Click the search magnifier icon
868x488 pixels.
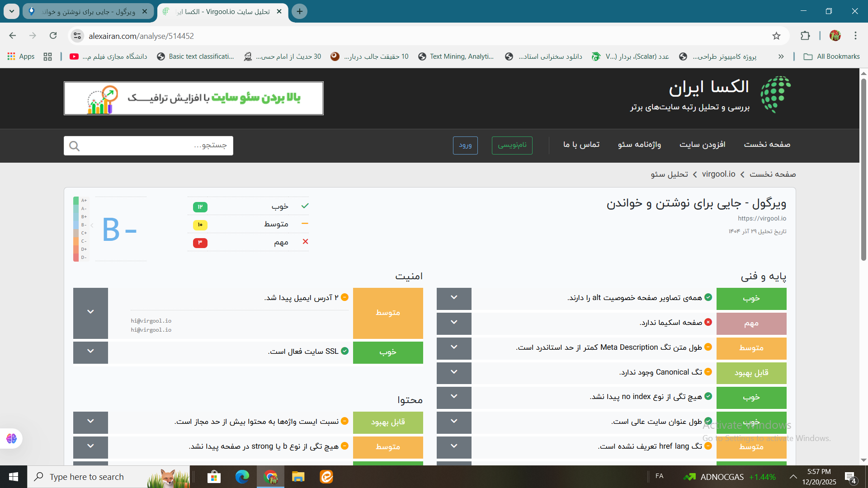tap(75, 146)
